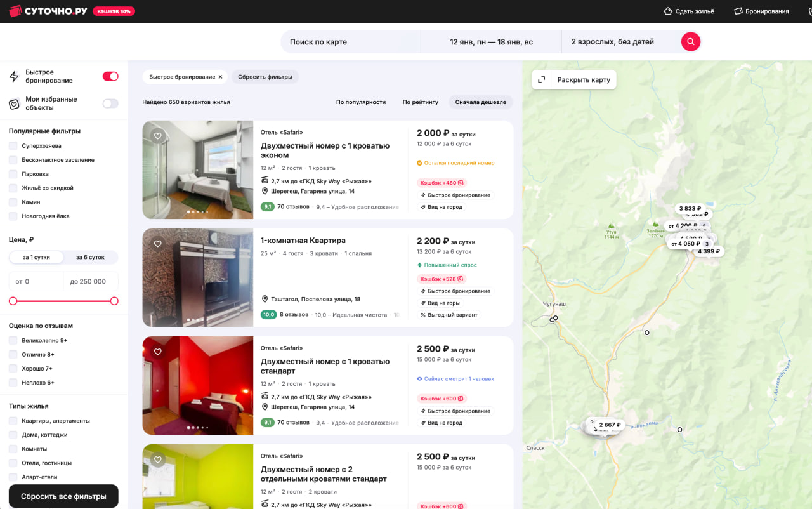Enable Мои избранные объекты toggle
Image resolution: width=812 pixels, height=509 pixels.
coord(110,103)
